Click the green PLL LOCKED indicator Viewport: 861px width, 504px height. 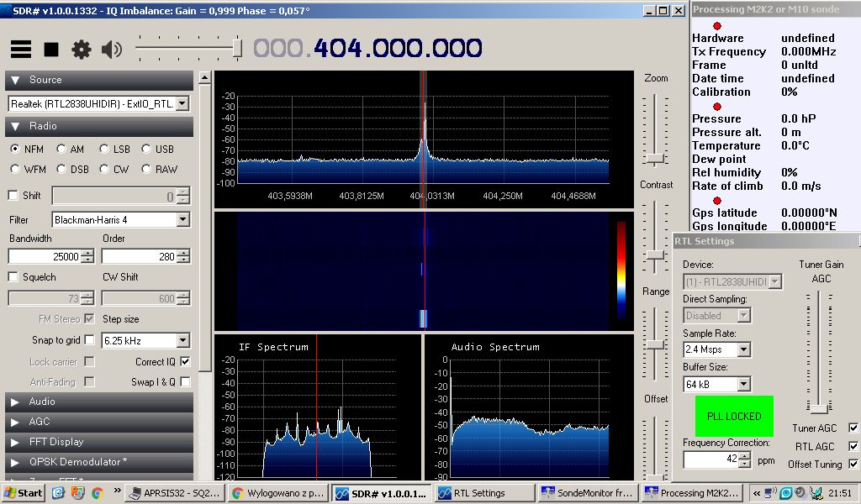click(734, 417)
